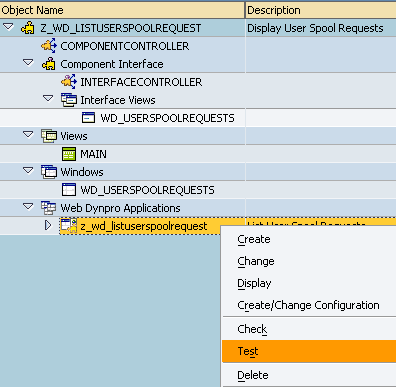Click the Description column header
The image size is (396, 387).
coord(321,10)
